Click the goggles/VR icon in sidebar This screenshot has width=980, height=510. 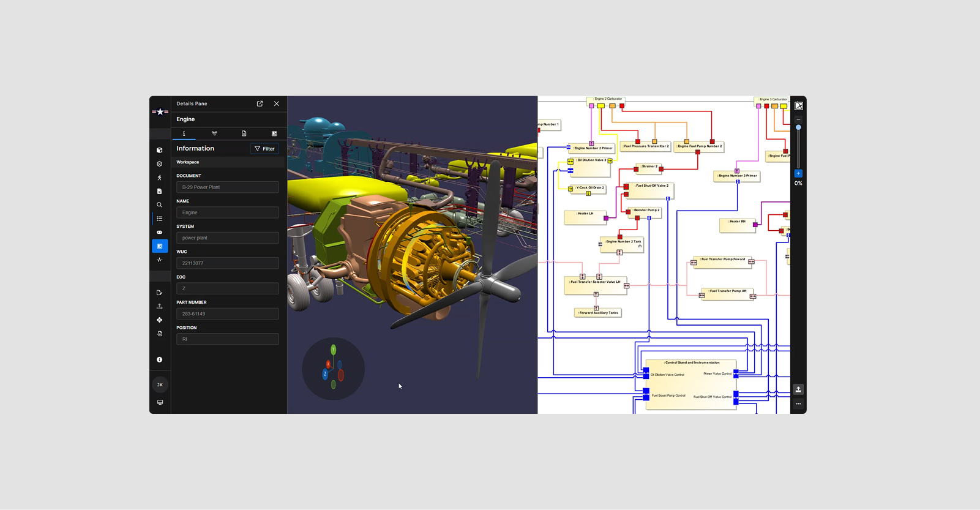tap(160, 232)
